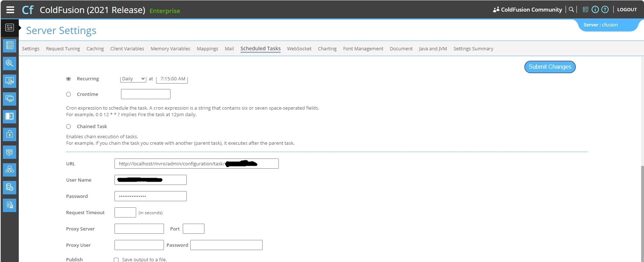Switch to the Request Tuning tab
The height and width of the screenshot is (262, 644).
(x=63, y=48)
